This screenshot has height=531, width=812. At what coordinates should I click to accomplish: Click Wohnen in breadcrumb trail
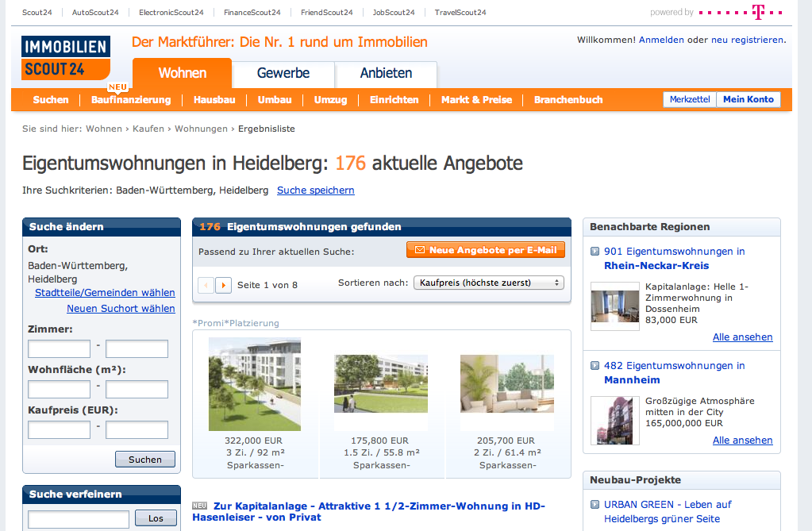(x=104, y=129)
